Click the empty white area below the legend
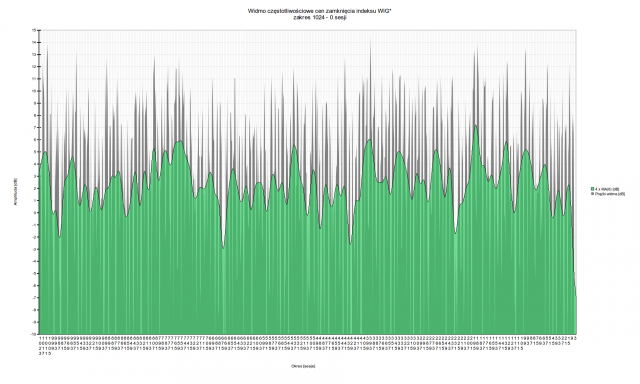The image size is (640, 384). [608, 265]
